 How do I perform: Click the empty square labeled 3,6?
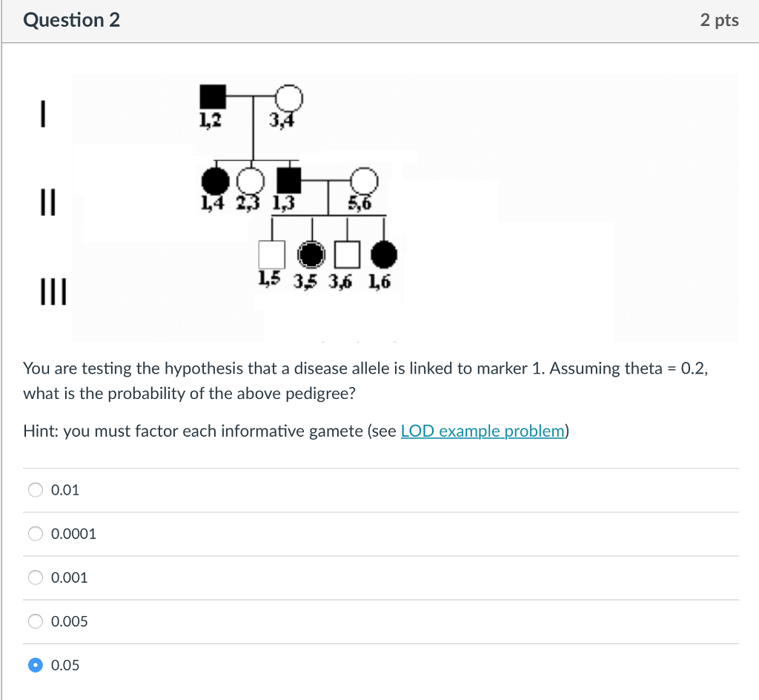[347, 253]
